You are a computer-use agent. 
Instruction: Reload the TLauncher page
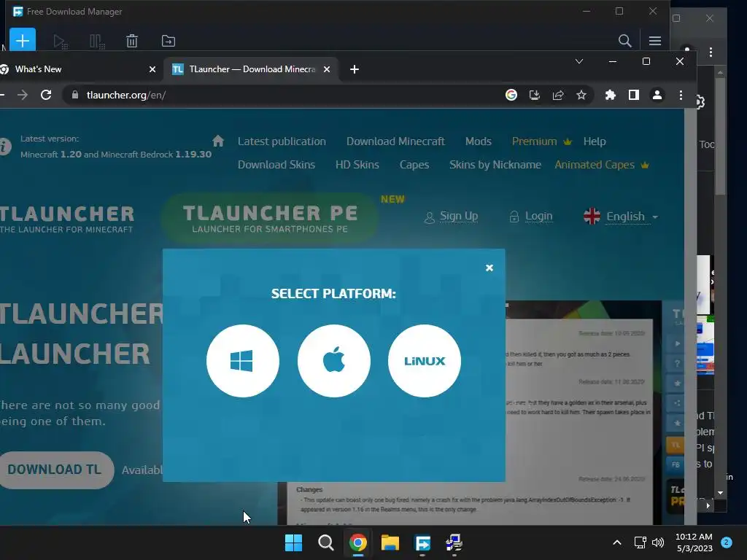[46, 95]
